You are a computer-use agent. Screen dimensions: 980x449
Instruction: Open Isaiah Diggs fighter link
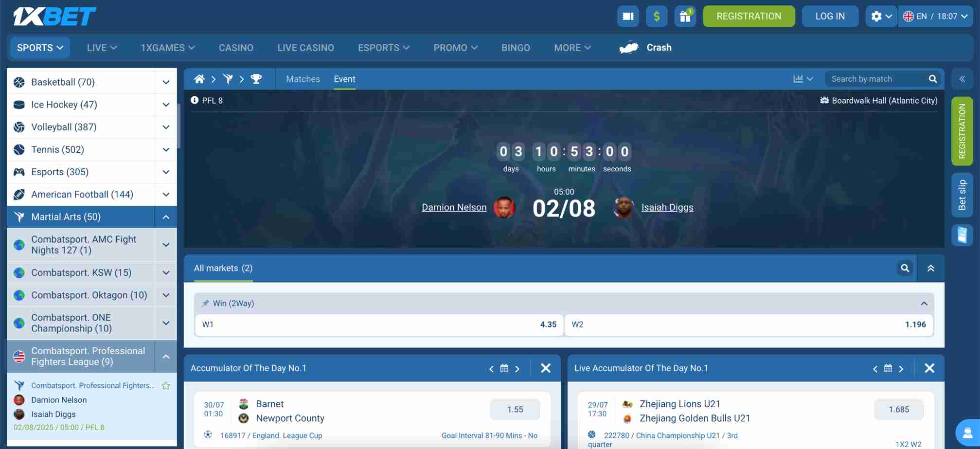click(x=667, y=207)
